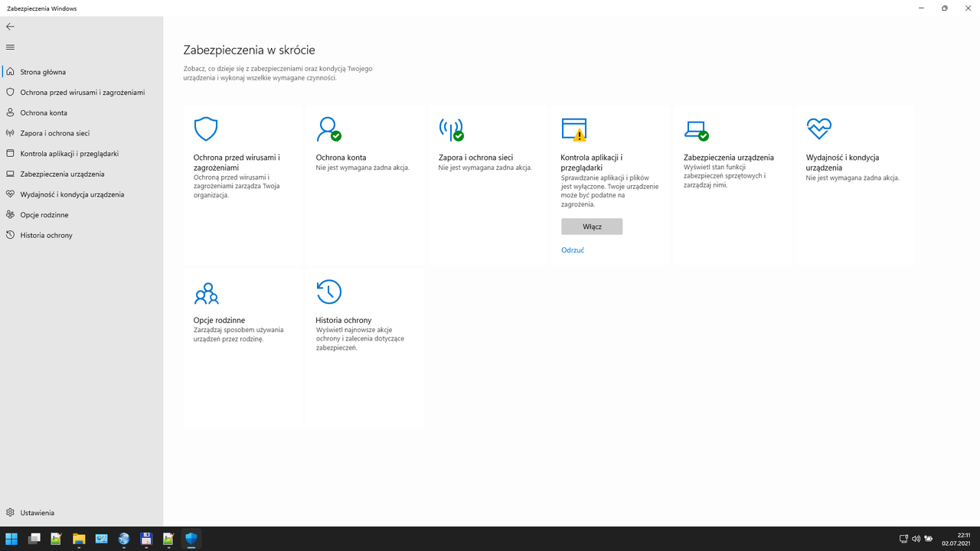Click the Odrzuć link
Image resolution: width=980 pixels, height=551 pixels.
click(x=573, y=250)
